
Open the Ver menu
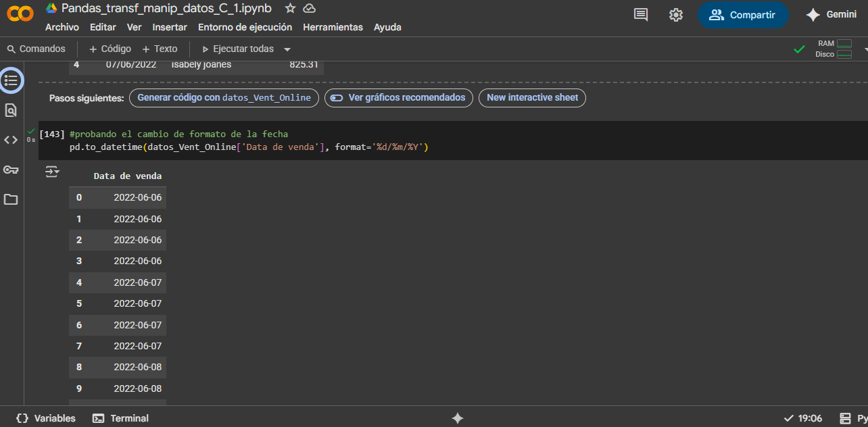tap(134, 27)
